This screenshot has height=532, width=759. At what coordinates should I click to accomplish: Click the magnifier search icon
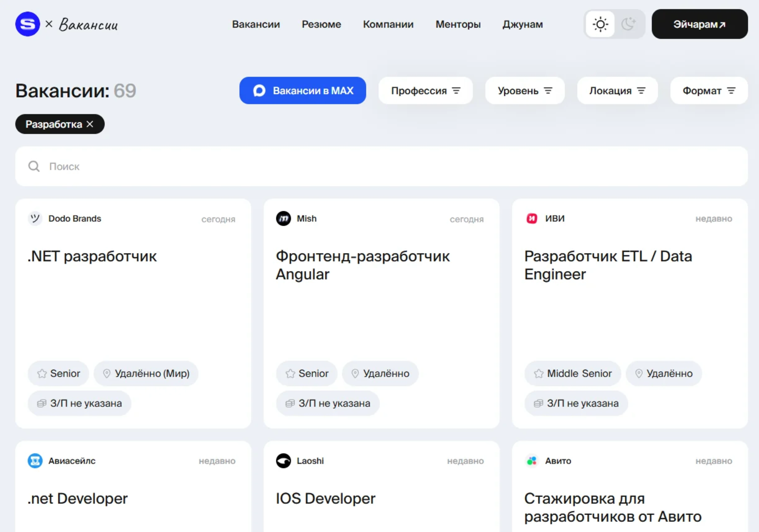(x=34, y=166)
